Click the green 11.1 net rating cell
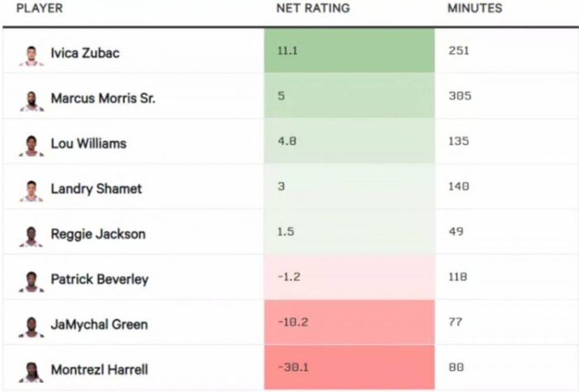Image resolution: width=579 pixels, height=392 pixels. (349, 51)
